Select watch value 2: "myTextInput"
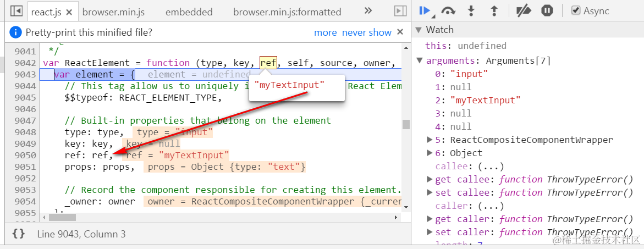 (x=478, y=100)
